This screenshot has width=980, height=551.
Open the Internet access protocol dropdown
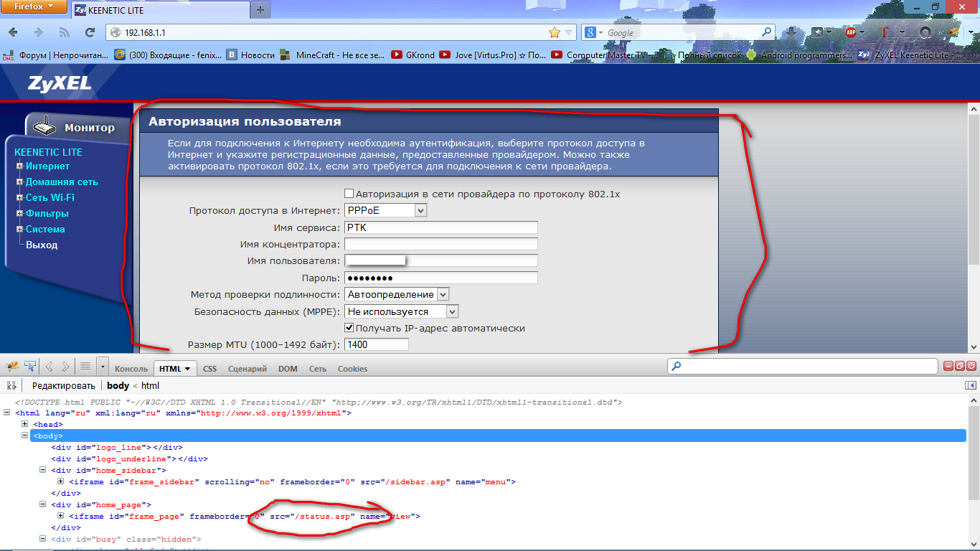386,210
